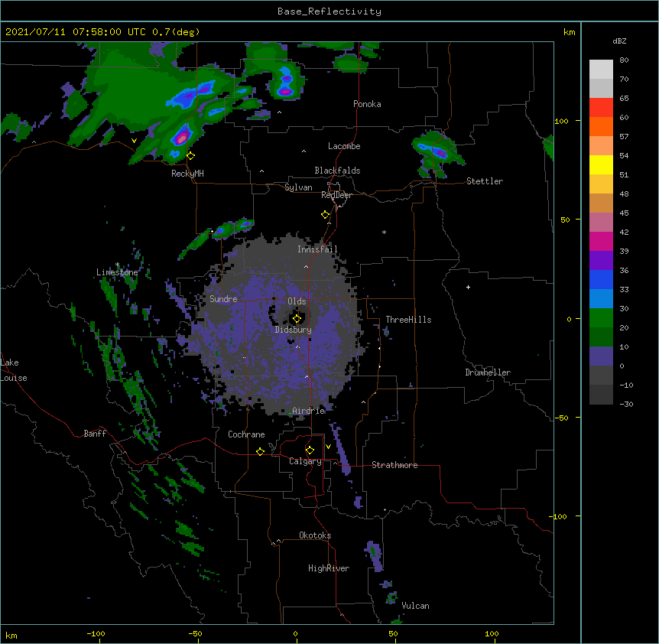This screenshot has height=644, width=659.
Task: Click the -100 tick label on bottom axis
Action: 96,634
